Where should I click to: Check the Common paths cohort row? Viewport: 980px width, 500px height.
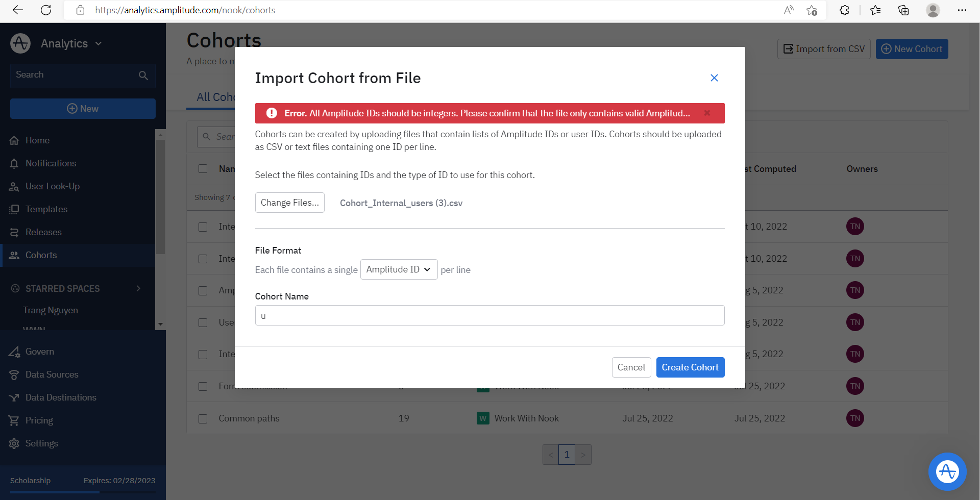[x=203, y=418]
